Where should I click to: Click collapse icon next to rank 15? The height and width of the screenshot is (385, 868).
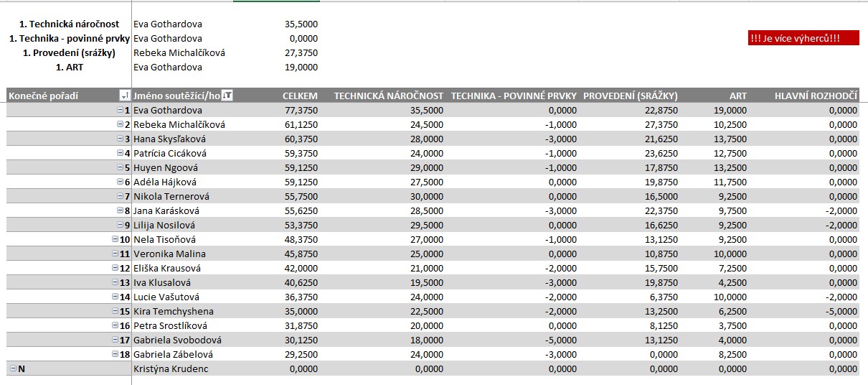click(x=115, y=311)
